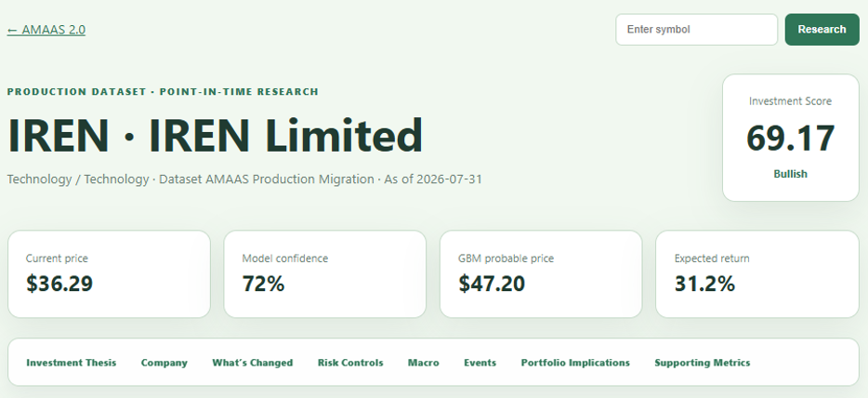
Task: Go back via the AMAAS 2.0 link
Action: [46, 30]
